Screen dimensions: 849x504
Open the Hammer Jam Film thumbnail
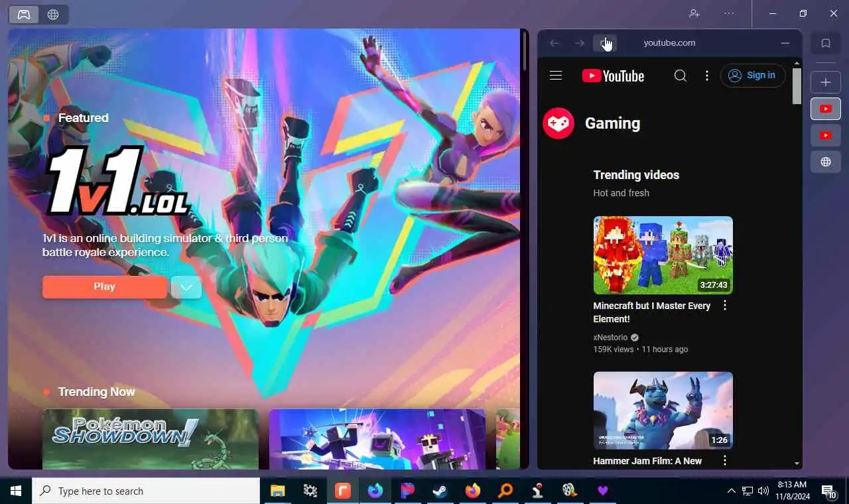(x=663, y=410)
